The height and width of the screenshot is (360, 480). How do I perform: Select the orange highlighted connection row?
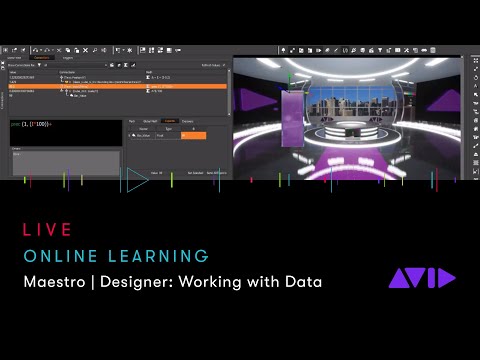click(x=117, y=86)
